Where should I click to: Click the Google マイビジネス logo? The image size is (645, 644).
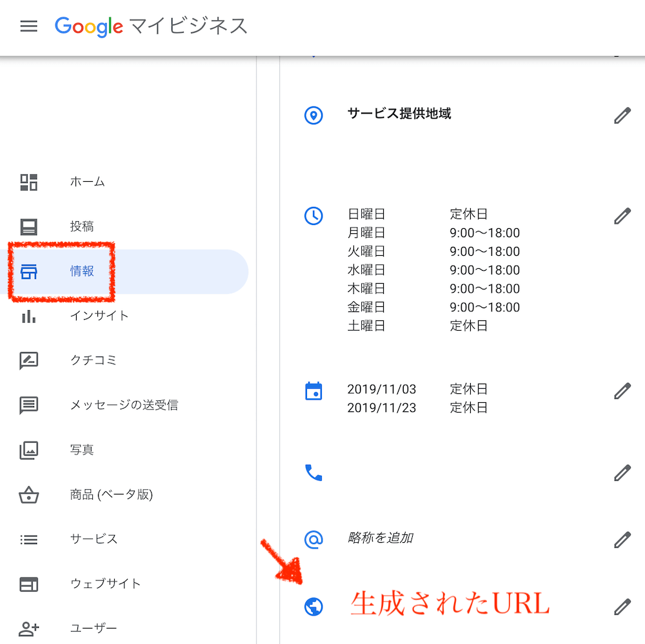[151, 26]
